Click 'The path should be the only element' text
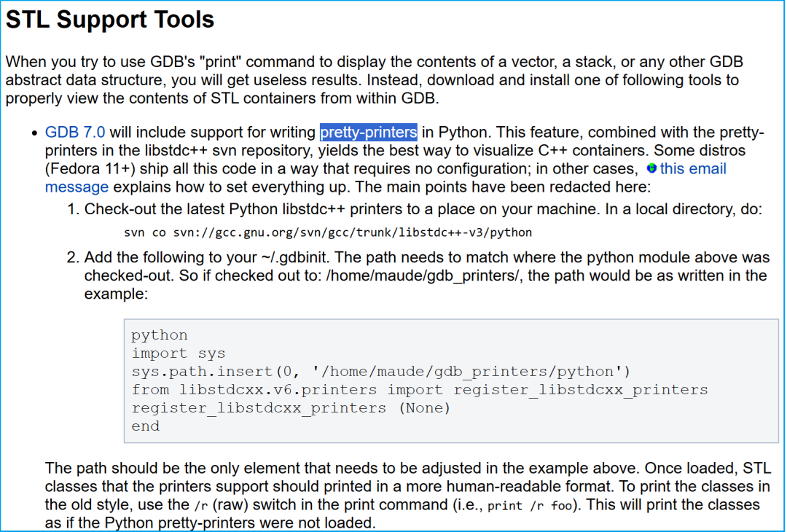 172,469
